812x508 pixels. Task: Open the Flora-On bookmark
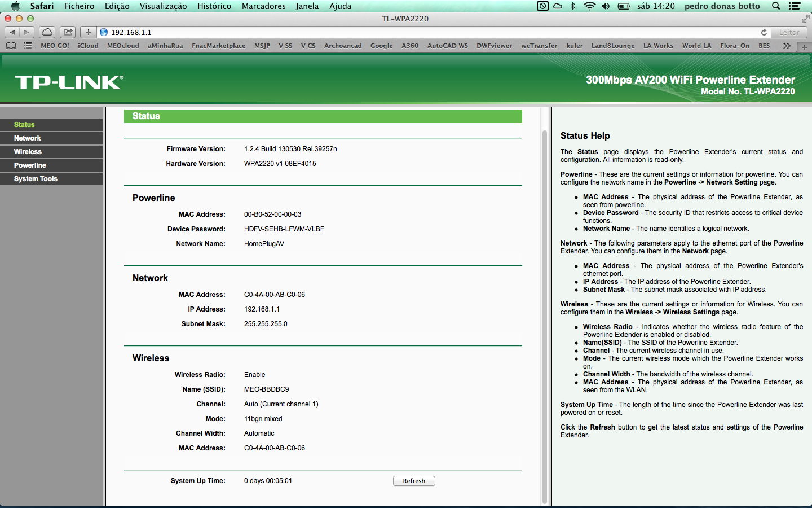(x=735, y=46)
